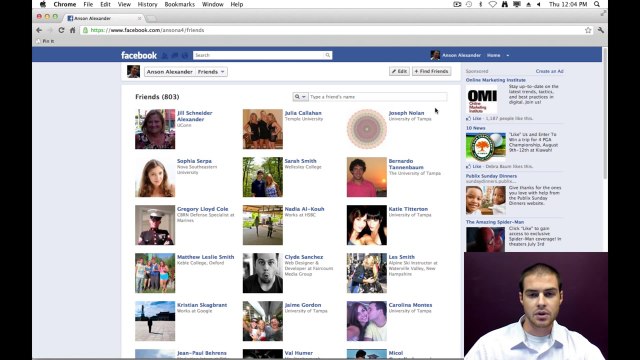640x360 pixels.
Task: Click Jaime Gordon's photo thumbnail
Action: point(262,321)
